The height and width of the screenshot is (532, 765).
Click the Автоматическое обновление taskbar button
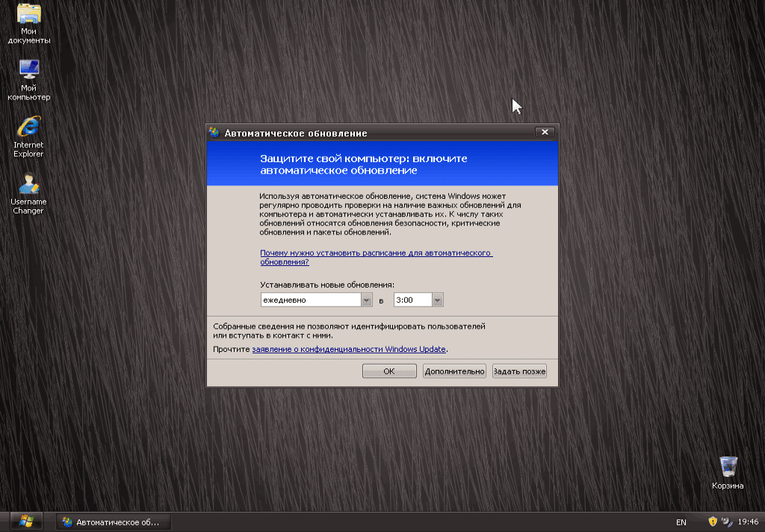click(114, 522)
